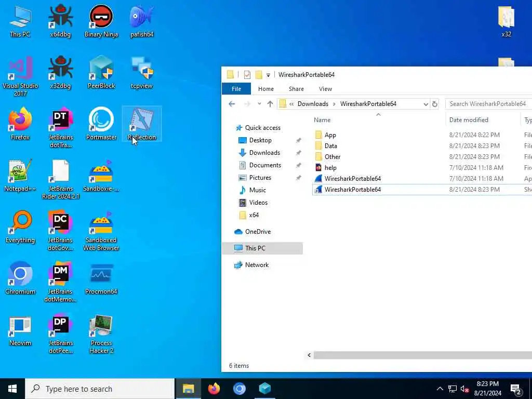Select the Reflection desktop shortcut
The image size is (532, 399).
142,124
